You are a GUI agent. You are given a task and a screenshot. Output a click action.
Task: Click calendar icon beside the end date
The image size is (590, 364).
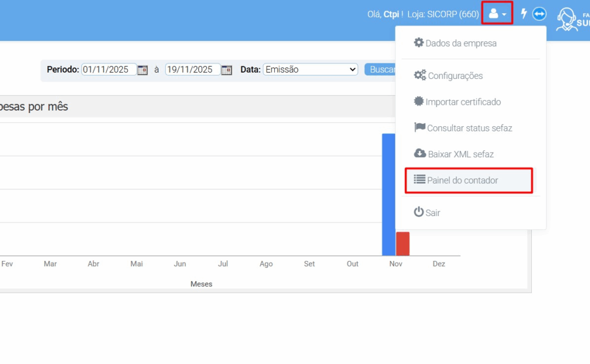[x=226, y=70]
